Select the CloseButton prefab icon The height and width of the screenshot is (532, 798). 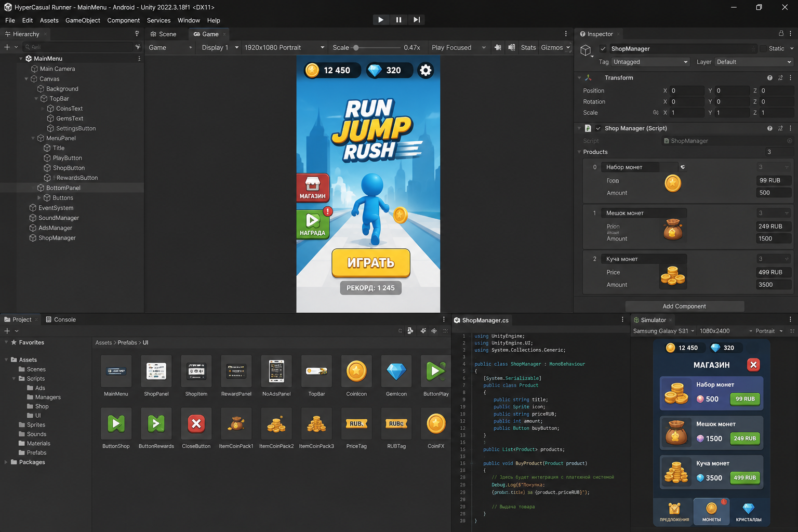click(x=196, y=424)
